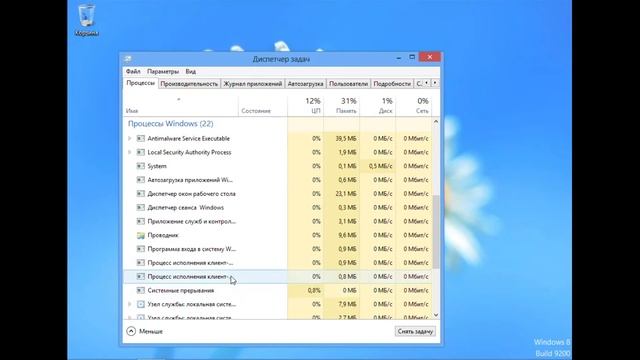This screenshot has width=640, height=360.
Task: Click the Процессы Windows (22) group header
Action: (170, 124)
